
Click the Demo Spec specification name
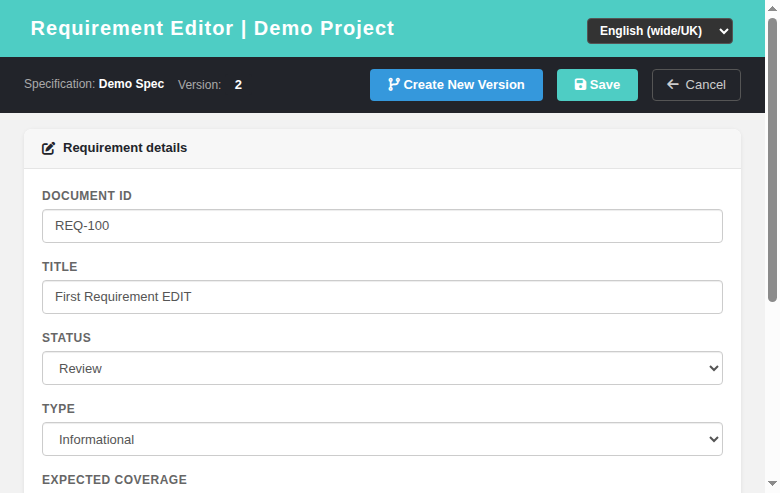pyautogui.click(x=131, y=84)
